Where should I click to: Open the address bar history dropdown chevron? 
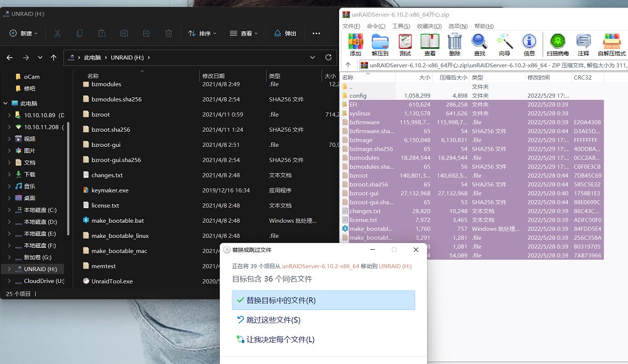point(312,57)
